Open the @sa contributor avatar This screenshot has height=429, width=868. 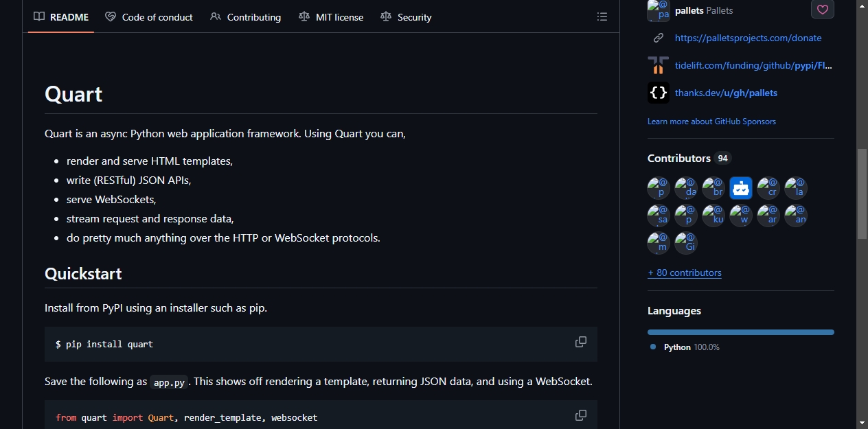(x=659, y=216)
